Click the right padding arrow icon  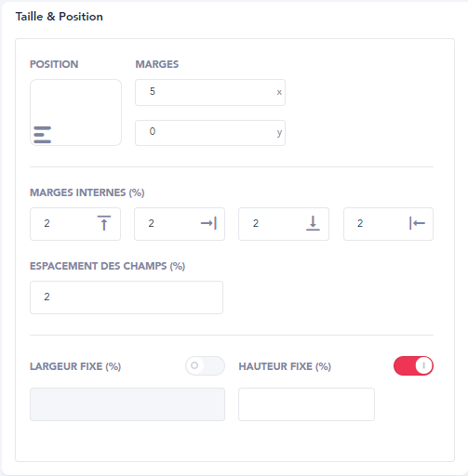(208, 223)
